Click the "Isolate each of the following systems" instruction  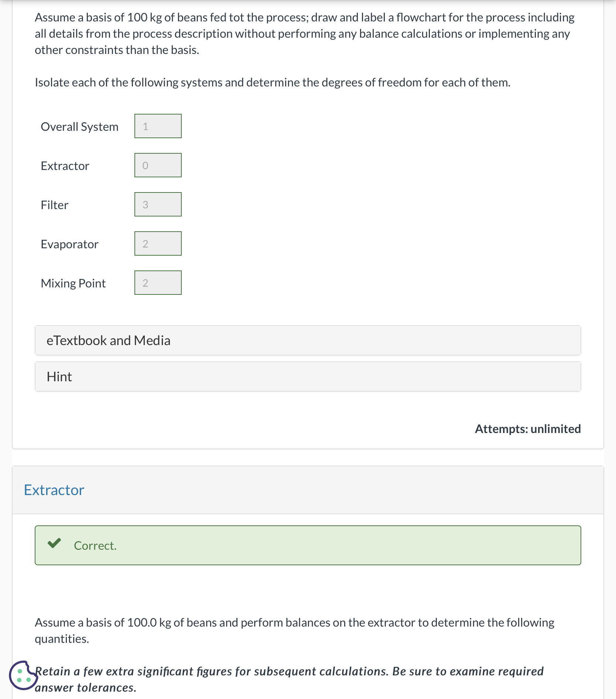pyautogui.click(x=272, y=82)
